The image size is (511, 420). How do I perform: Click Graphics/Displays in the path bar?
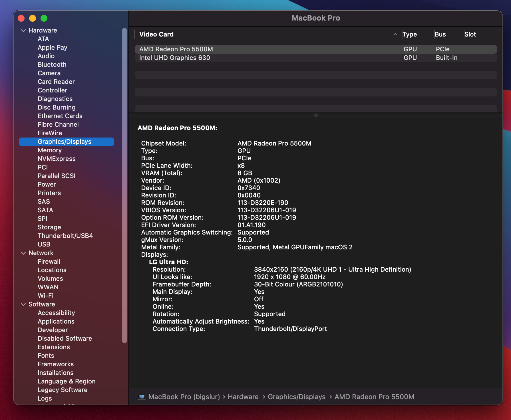click(296, 397)
